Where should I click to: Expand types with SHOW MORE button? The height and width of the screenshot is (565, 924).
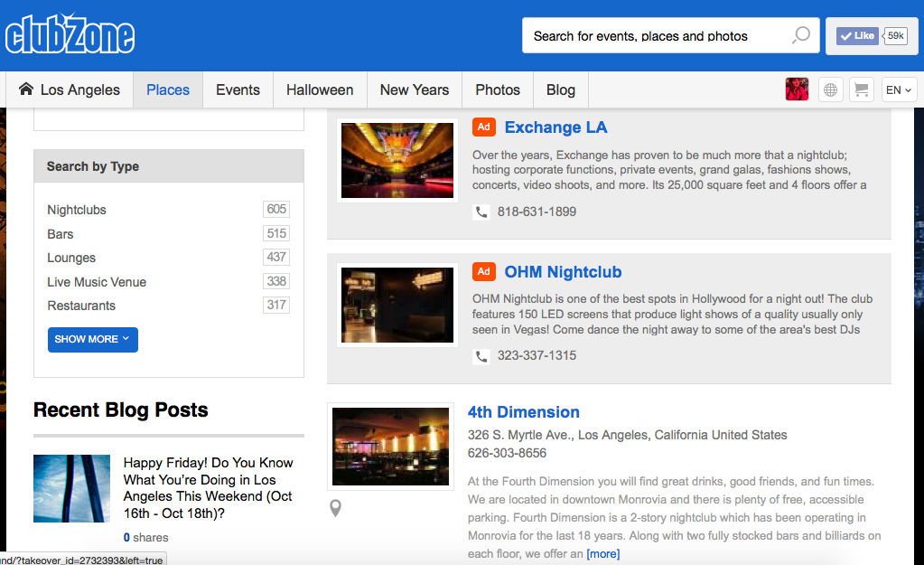pyautogui.click(x=92, y=340)
